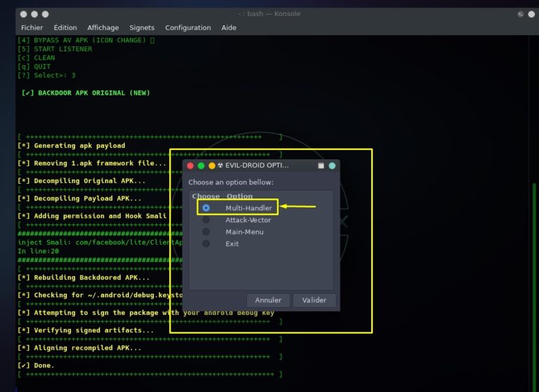Click the orange dot on EVIL-DROID dialog
Image resolution: width=539 pixels, height=392 pixels.
click(x=212, y=166)
